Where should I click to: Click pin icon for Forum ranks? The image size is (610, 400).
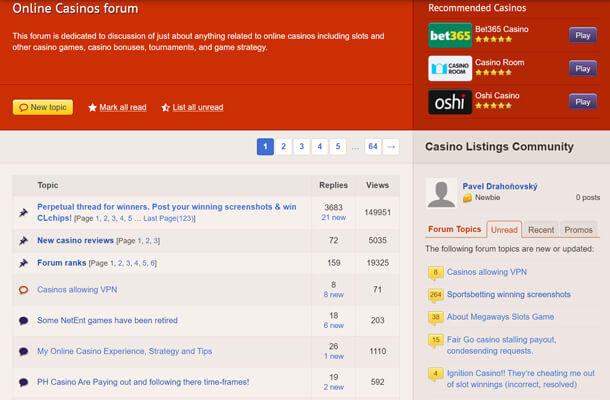coord(23,263)
